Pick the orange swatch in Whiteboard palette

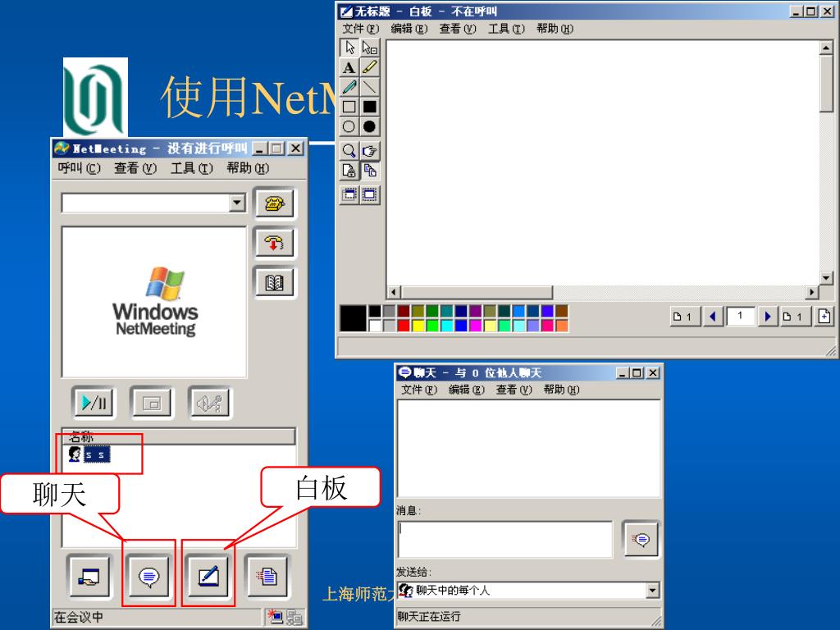(561, 325)
